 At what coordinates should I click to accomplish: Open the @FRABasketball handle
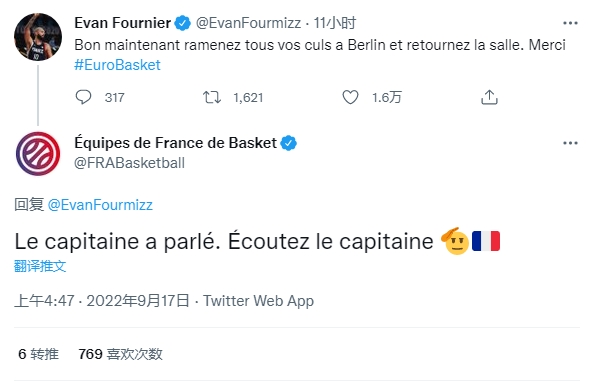(129, 163)
